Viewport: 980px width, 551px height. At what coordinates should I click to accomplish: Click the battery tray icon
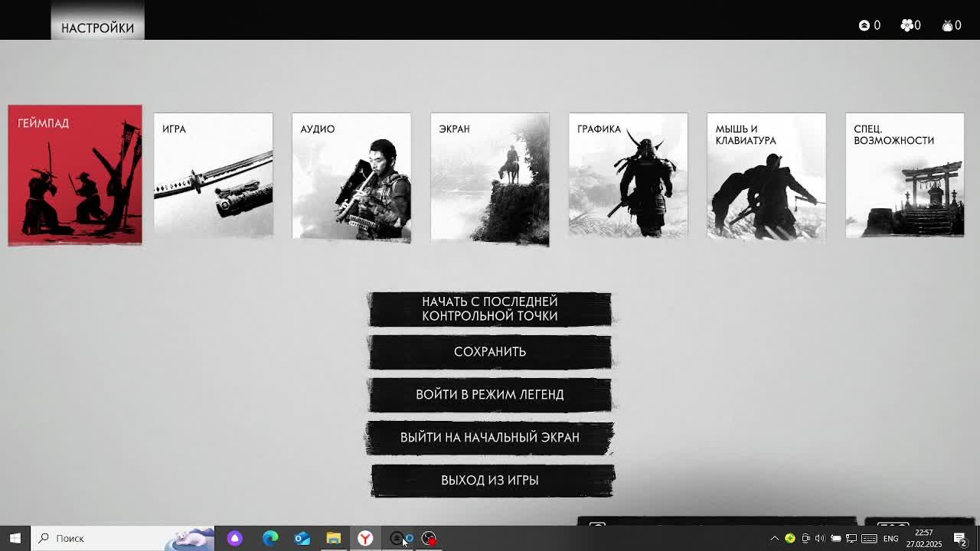point(835,538)
